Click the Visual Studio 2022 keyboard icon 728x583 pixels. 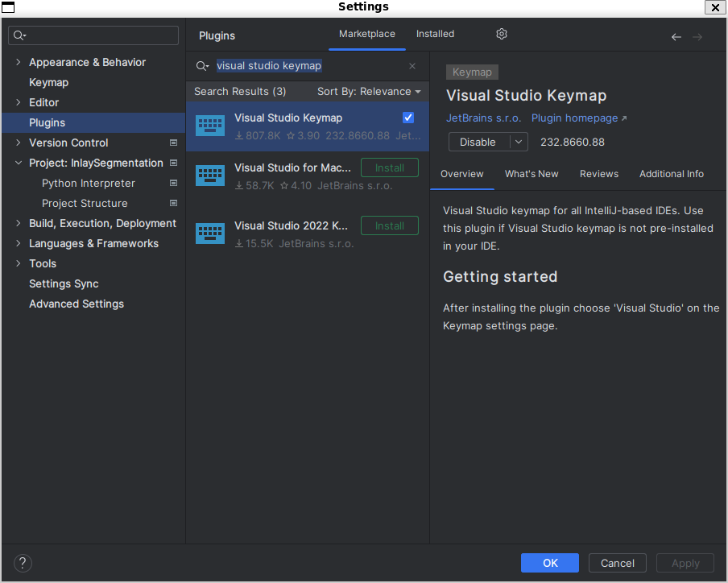[210, 234]
